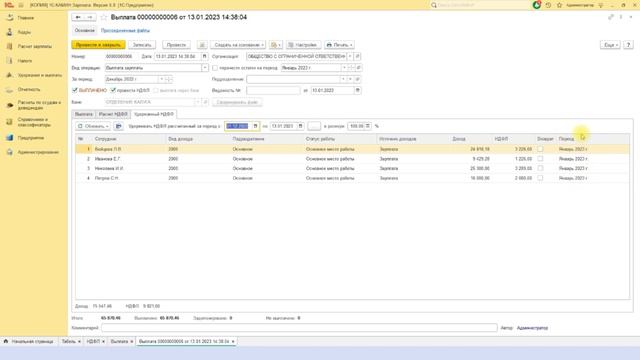Toggle перенести остаток на период checkbox
Screen dimensions: 640x360
tap(215, 68)
